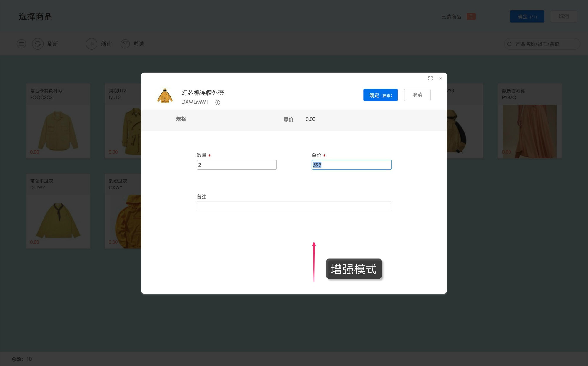Viewport: 588px width, 366px height.
Task: Click the DXMLMWT product code text
Action: [x=195, y=102]
